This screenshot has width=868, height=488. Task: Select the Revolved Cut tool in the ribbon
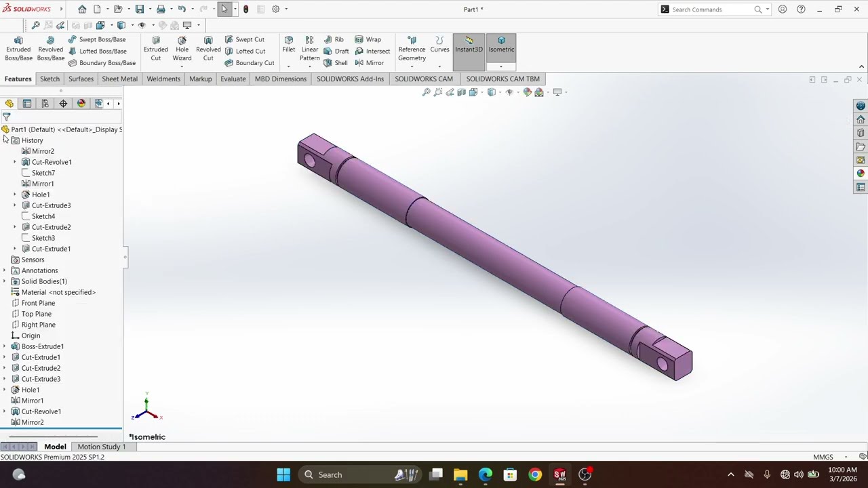[208, 49]
